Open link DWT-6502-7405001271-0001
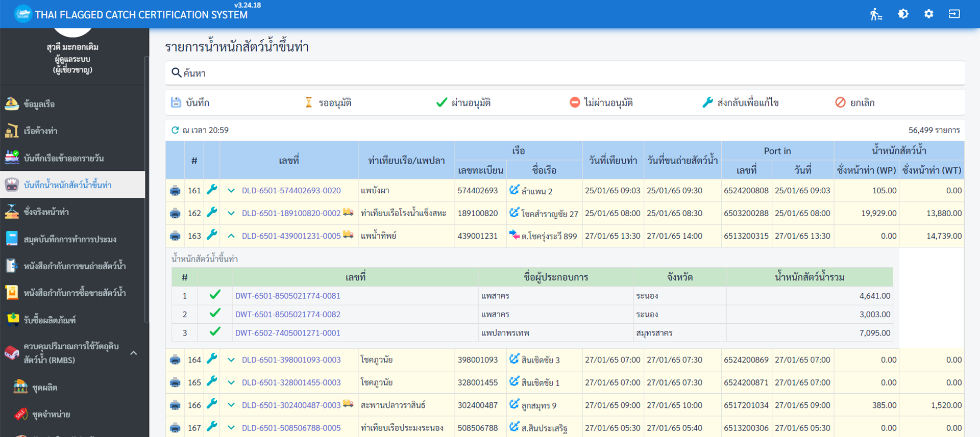Viewport: 980px width, 437px height. tap(287, 333)
